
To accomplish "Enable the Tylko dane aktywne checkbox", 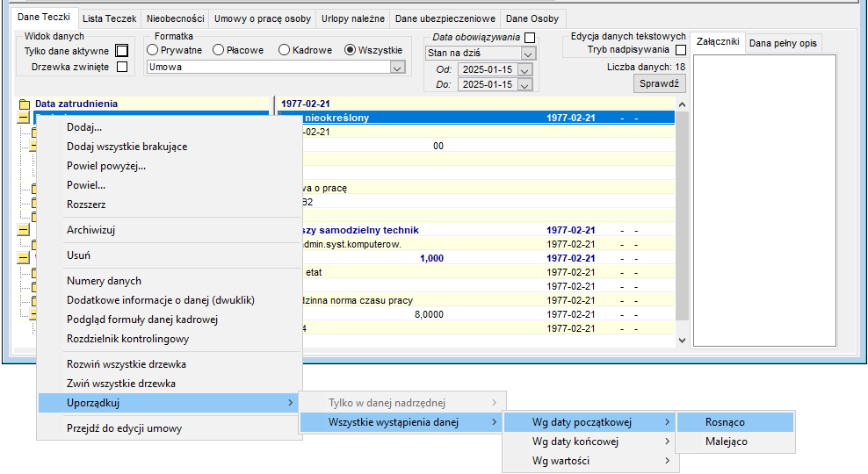I will point(122,51).
